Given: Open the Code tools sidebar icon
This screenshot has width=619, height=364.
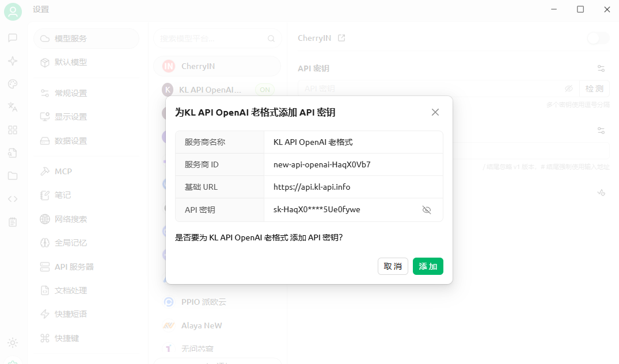Looking at the screenshot, I should [13, 199].
